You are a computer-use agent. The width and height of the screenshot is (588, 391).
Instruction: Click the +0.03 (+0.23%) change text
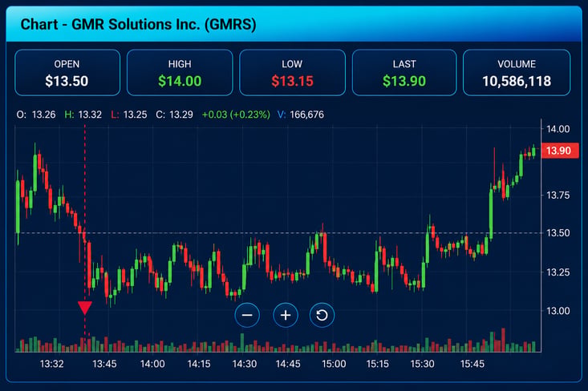tap(236, 115)
